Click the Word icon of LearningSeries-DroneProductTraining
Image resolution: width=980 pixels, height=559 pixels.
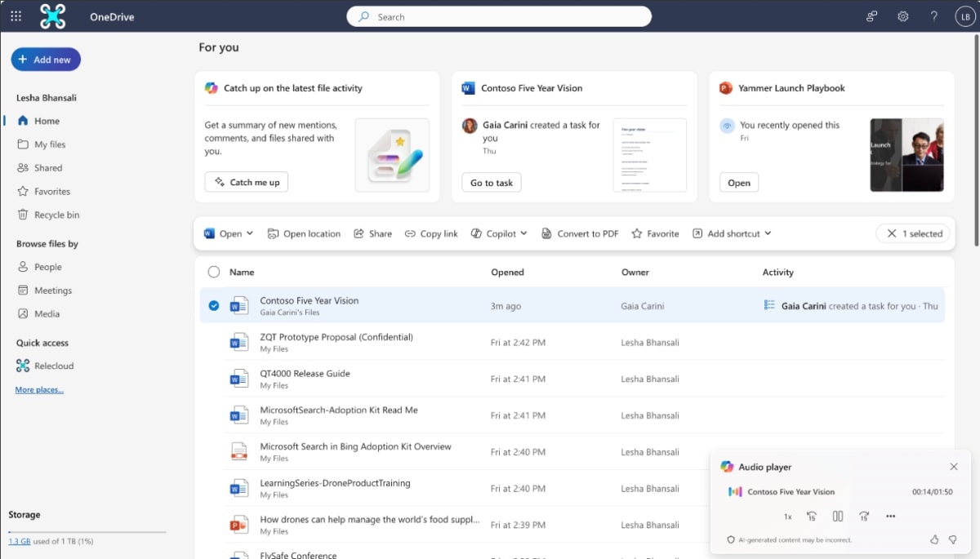pyautogui.click(x=238, y=489)
